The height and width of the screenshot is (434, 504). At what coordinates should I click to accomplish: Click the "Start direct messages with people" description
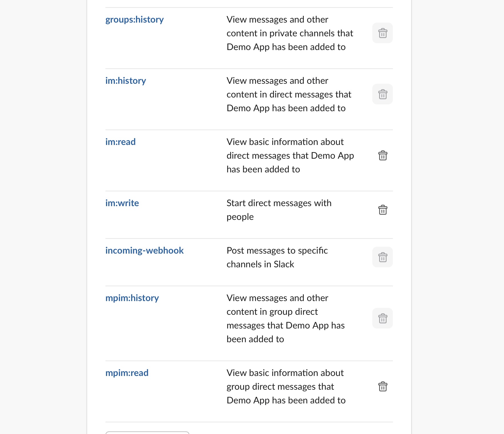(279, 210)
